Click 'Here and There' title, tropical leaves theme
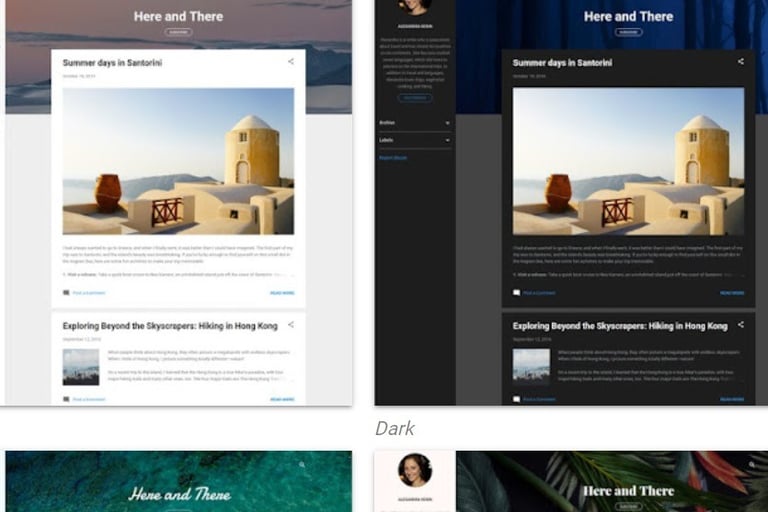 628,491
